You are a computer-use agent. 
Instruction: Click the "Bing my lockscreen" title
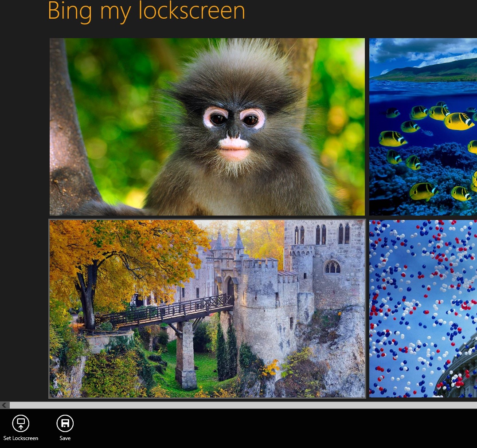point(146,11)
